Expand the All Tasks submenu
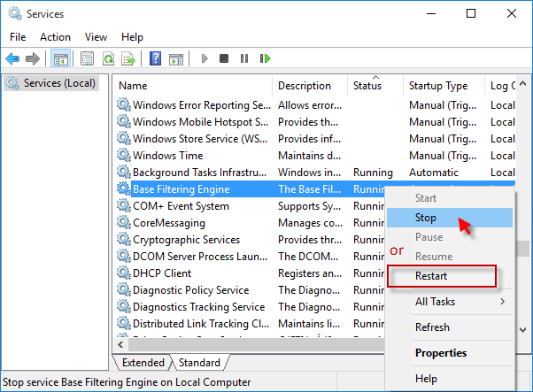The width and height of the screenshot is (533, 392). (450, 302)
